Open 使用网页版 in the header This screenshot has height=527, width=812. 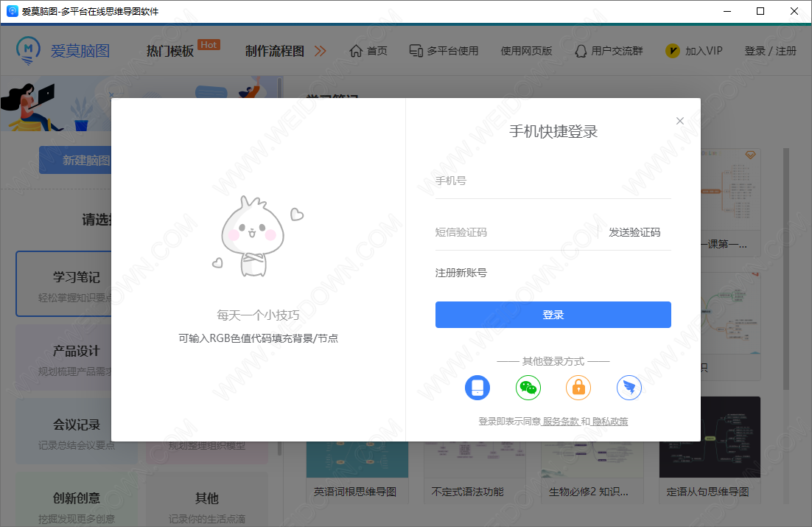coord(526,51)
